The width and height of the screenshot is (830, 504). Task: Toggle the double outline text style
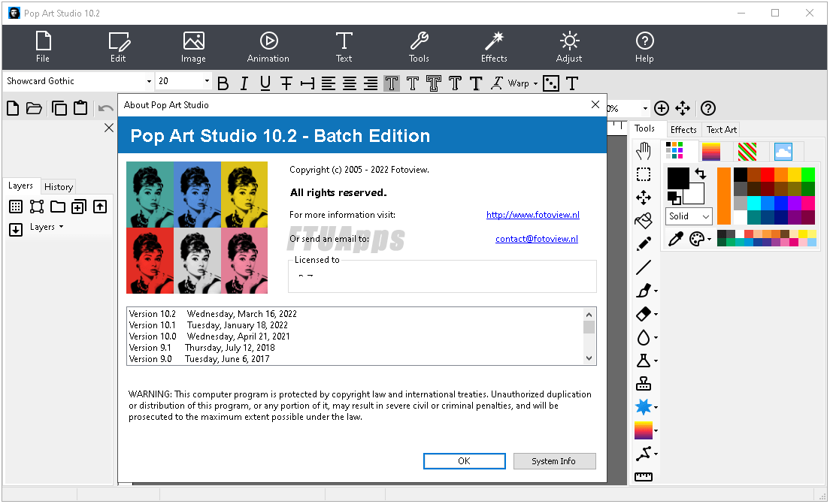(x=434, y=83)
